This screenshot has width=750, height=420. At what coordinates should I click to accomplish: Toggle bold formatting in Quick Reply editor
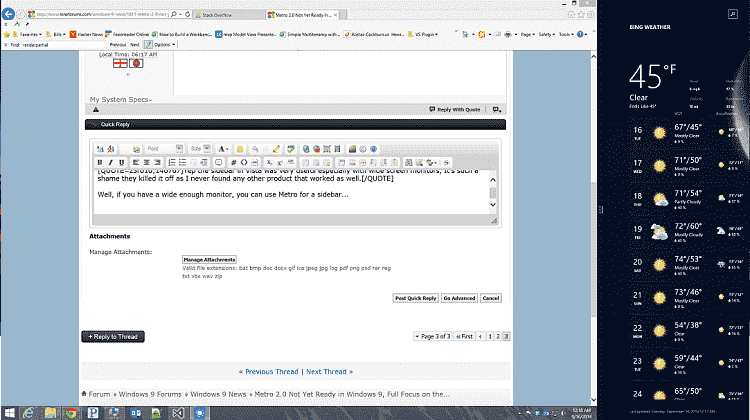(100, 163)
